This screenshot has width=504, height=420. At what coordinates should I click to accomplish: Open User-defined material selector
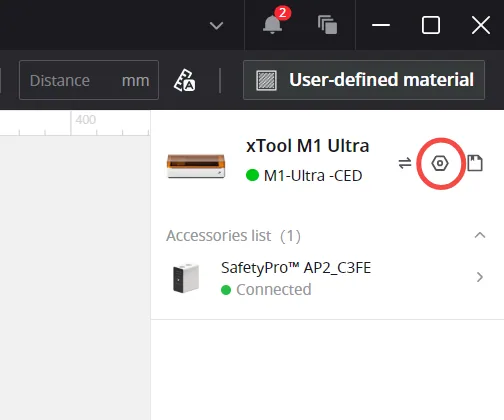[x=364, y=80]
